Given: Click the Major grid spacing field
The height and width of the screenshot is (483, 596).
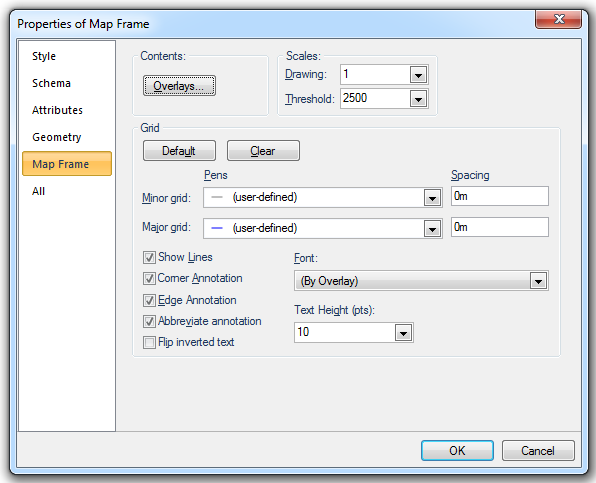Looking at the screenshot, I should click(500, 227).
